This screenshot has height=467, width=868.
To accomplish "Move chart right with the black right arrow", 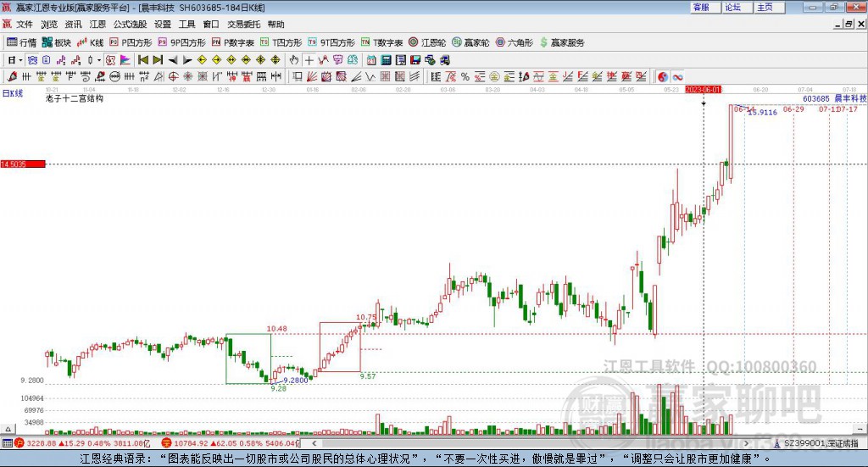I will pos(187,60).
